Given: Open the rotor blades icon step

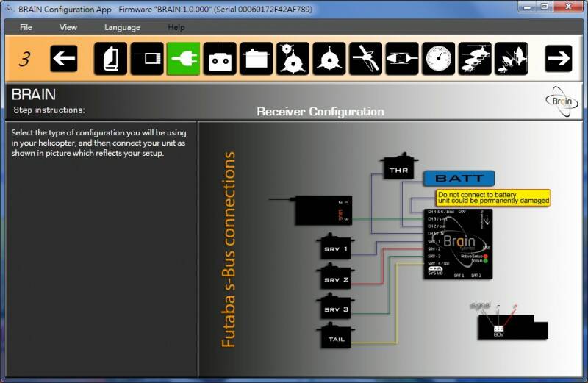Looking at the screenshot, I should (365, 59).
